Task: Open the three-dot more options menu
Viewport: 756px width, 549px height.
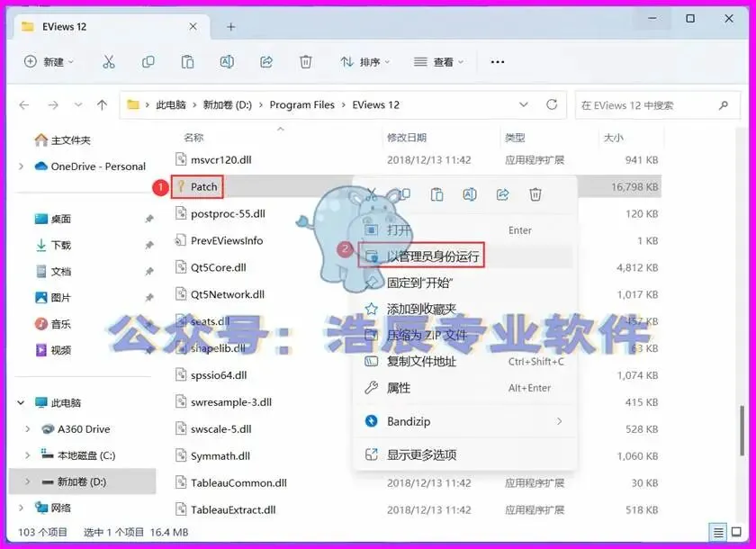Action: click(497, 62)
